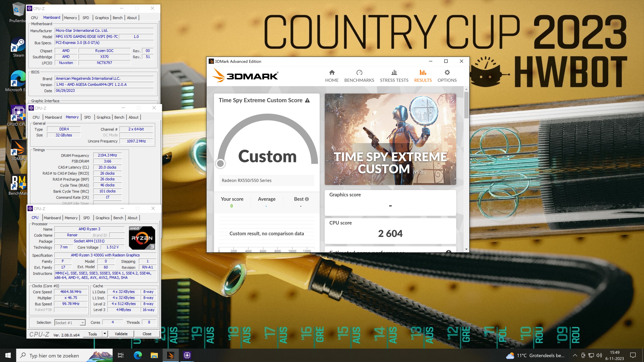Show hidden system tray icons
Image resolution: width=644 pixels, height=362 pixels.
[575, 355]
